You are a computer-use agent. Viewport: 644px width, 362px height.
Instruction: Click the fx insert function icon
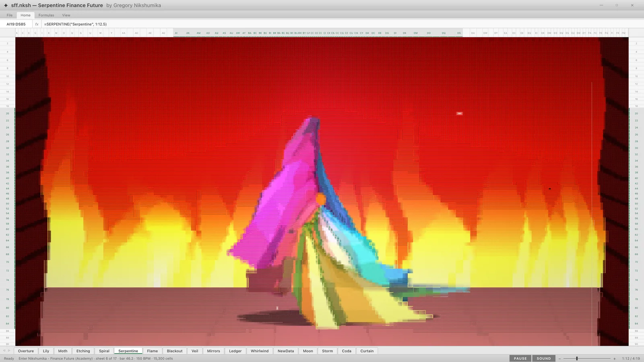(37, 24)
